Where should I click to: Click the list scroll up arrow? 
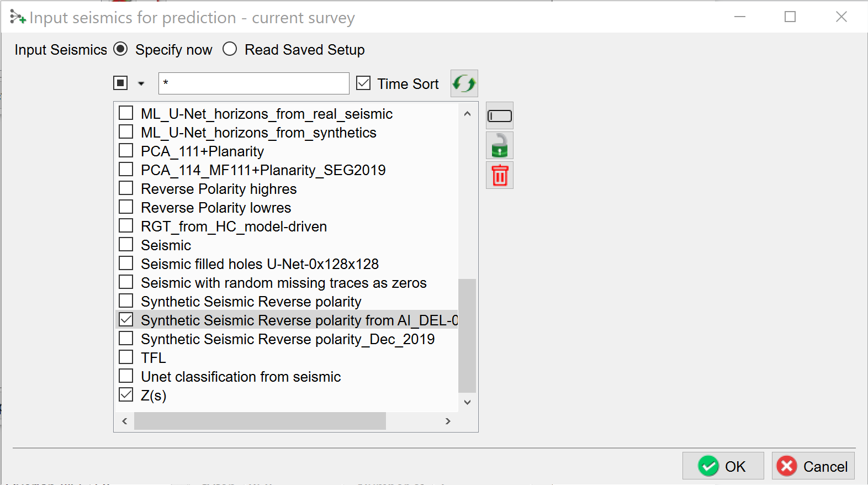point(467,114)
